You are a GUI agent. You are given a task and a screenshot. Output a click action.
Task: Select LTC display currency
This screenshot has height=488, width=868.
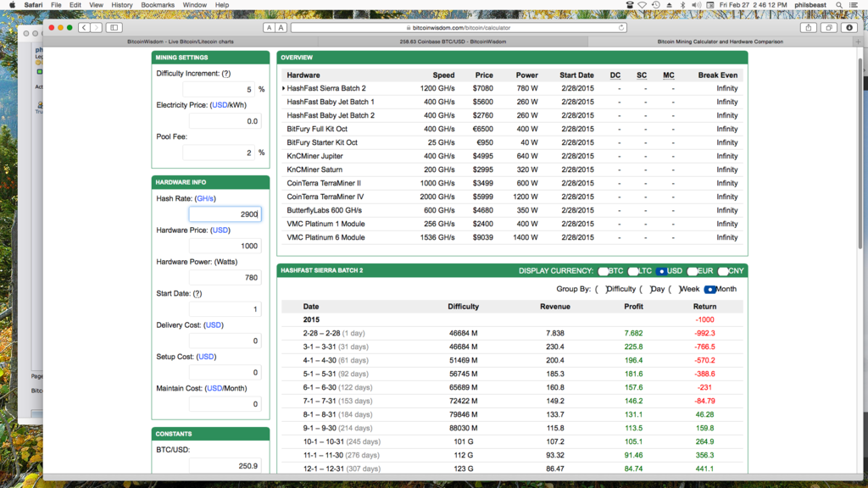[x=632, y=271]
